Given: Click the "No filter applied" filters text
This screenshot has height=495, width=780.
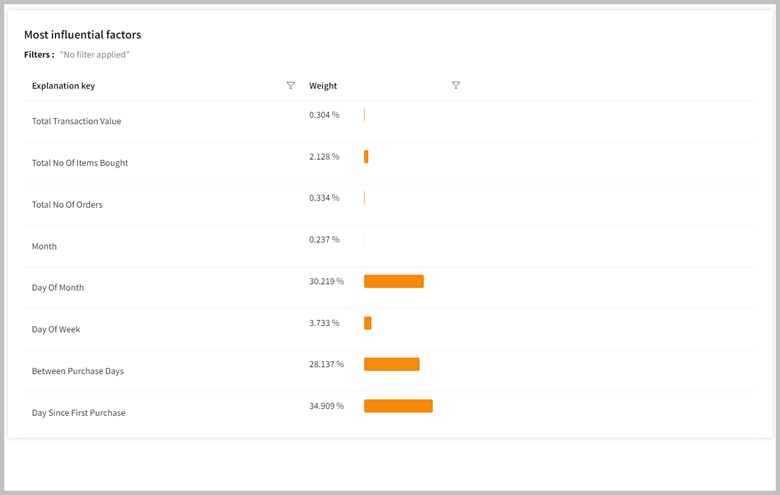Looking at the screenshot, I should pos(95,54).
